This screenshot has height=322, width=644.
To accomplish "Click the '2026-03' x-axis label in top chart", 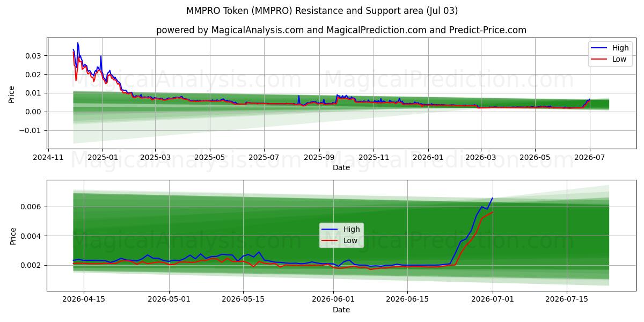I will [x=480, y=157].
